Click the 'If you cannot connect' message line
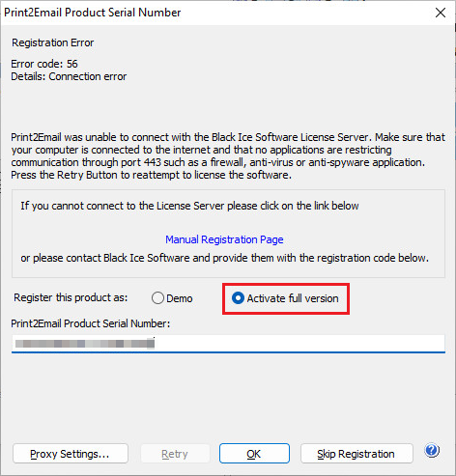Viewport: 456px width, 476px height. click(189, 206)
